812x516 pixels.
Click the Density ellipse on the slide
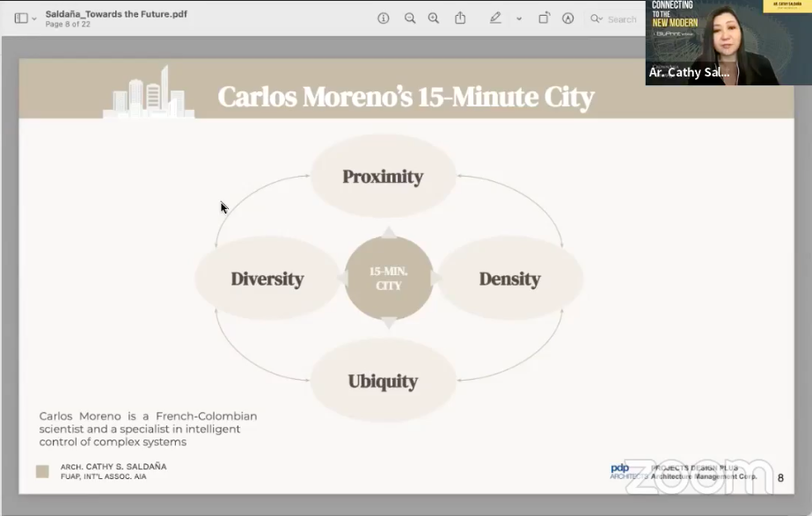tap(509, 279)
